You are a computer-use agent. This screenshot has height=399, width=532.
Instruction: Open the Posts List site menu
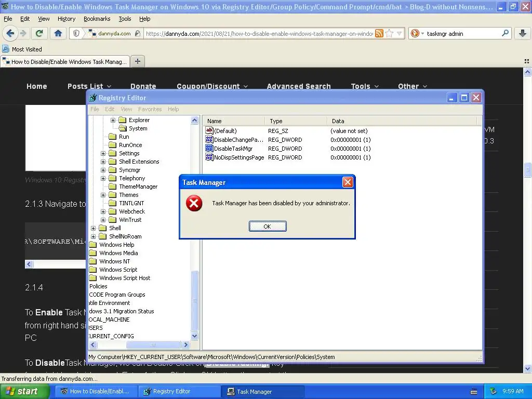[89, 86]
